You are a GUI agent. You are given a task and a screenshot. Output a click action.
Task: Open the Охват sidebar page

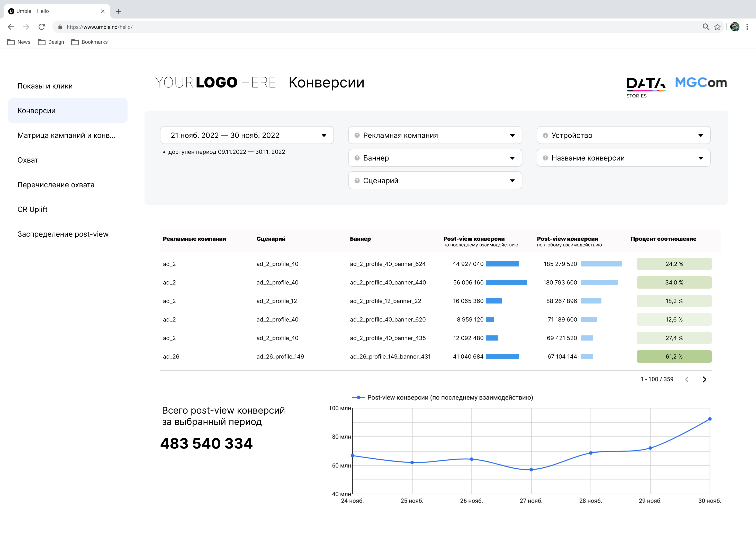click(x=28, y=160)
